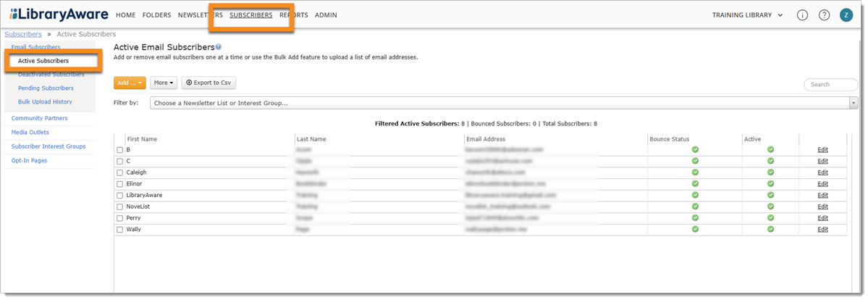Open the info circle icon in header
Screen dimensions: 868x300
[x=802, y=15]
